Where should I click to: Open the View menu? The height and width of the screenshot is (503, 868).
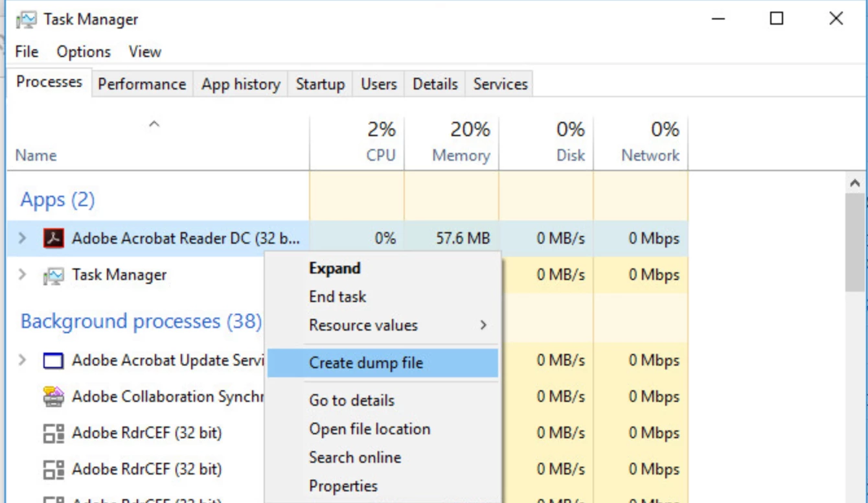point(144,52)
